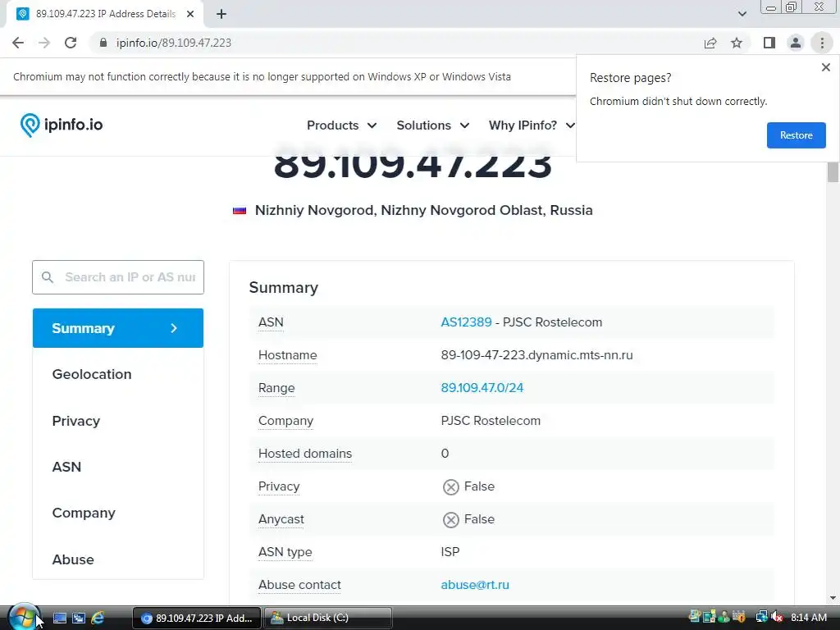Switch to Local Disk (C:) taskbar window
Image resolution: width=840 pixels, height=630 pixels.
point(328,618)
